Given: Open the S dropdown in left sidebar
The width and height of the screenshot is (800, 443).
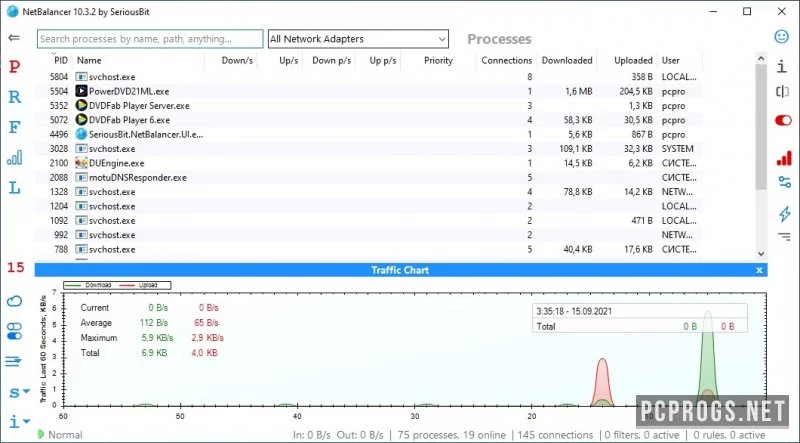Looking at the screenshot, I should (18, 392).
